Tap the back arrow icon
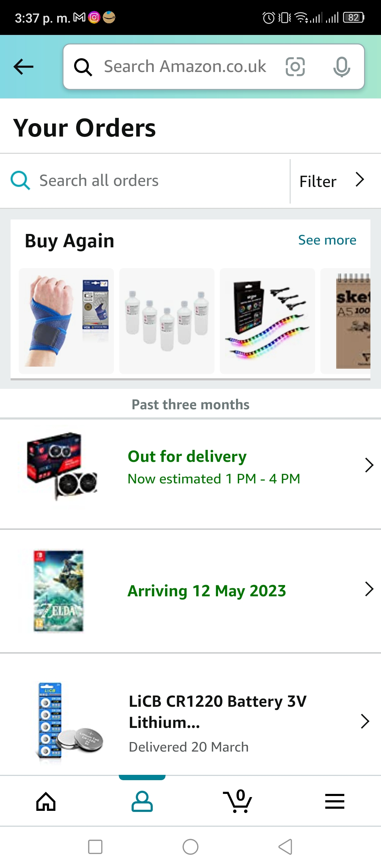Image resolution: width=381 pixels, height=868 pixels. [x=23, y=67]
